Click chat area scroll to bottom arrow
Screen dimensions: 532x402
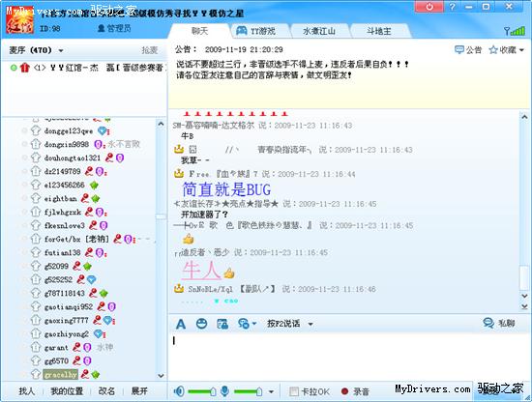[x=524, y=306]
